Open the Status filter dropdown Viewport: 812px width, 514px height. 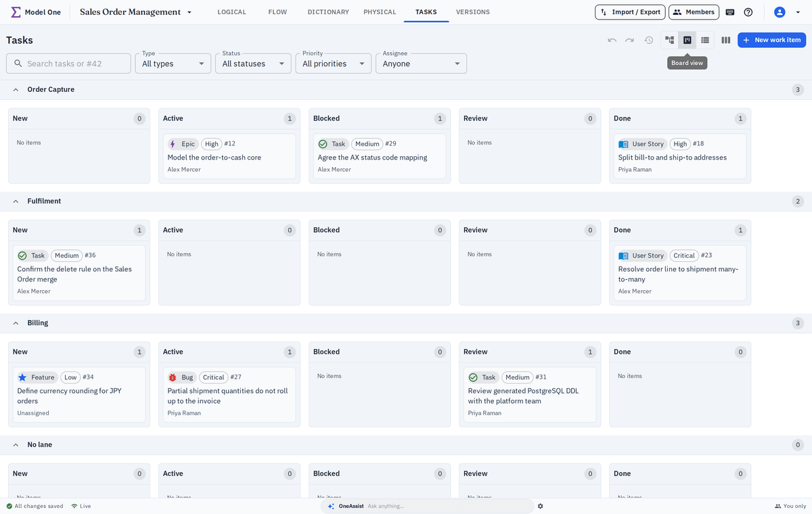click(254, 64)
